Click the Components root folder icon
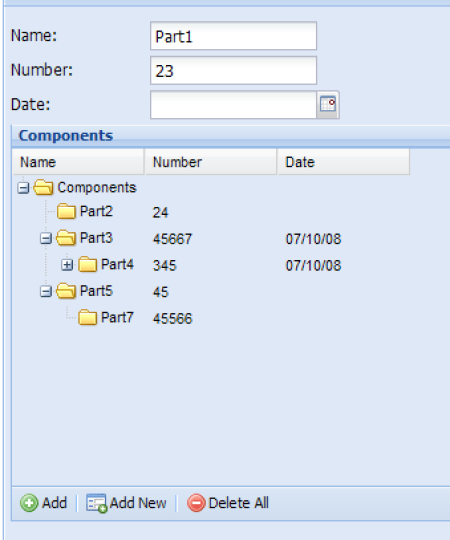 pos(43,188)
